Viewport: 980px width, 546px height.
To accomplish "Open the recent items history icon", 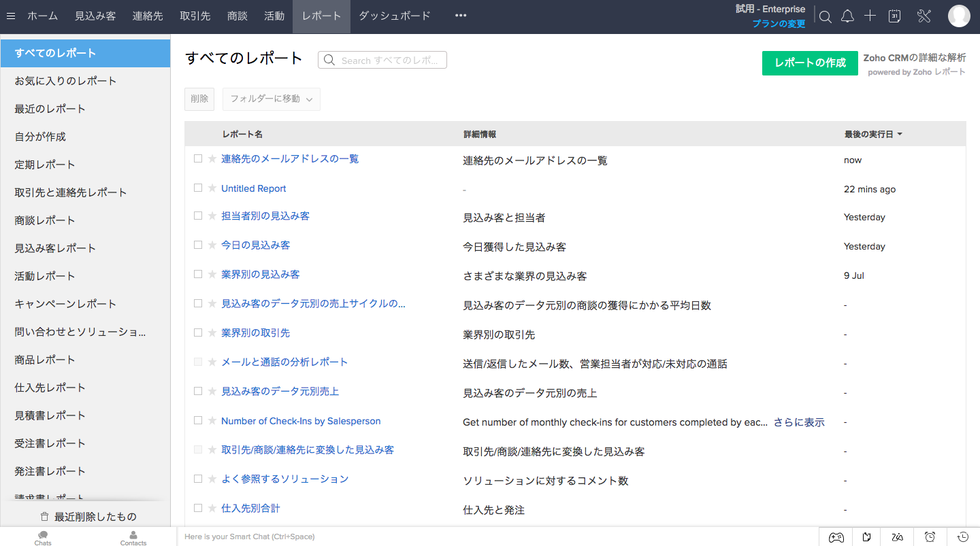I will 962,537.
